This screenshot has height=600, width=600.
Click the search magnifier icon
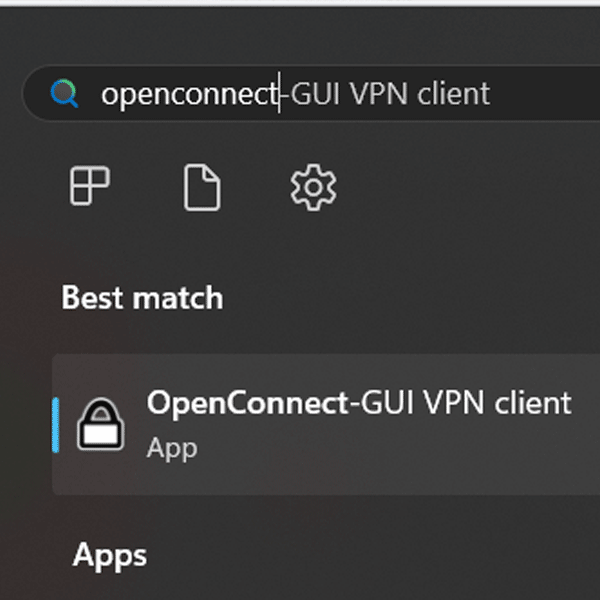(x=64, y=94)
